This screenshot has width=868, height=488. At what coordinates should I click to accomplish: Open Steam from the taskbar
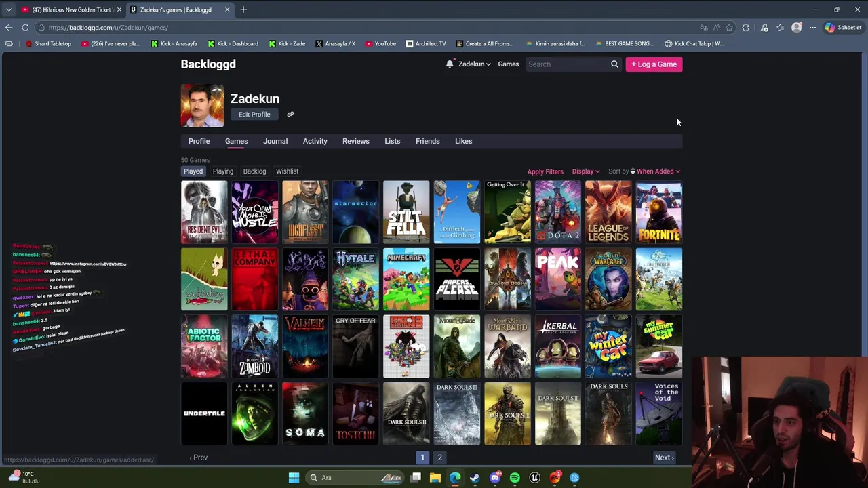pyautogui.click(x=475, y=478)
